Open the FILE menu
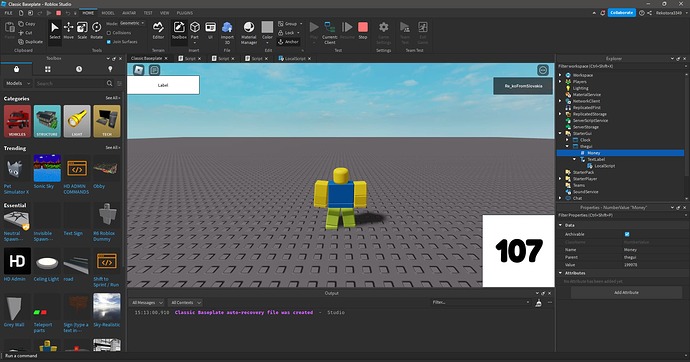Viewport: 690px width, 362px height. [8, 13]
